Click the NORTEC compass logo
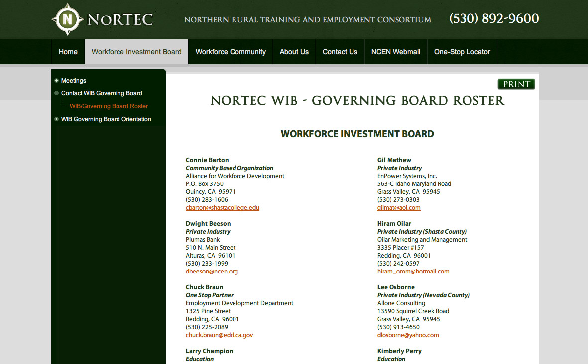The height and width of the screenshot is (364, 588). (x=68, y=19)
